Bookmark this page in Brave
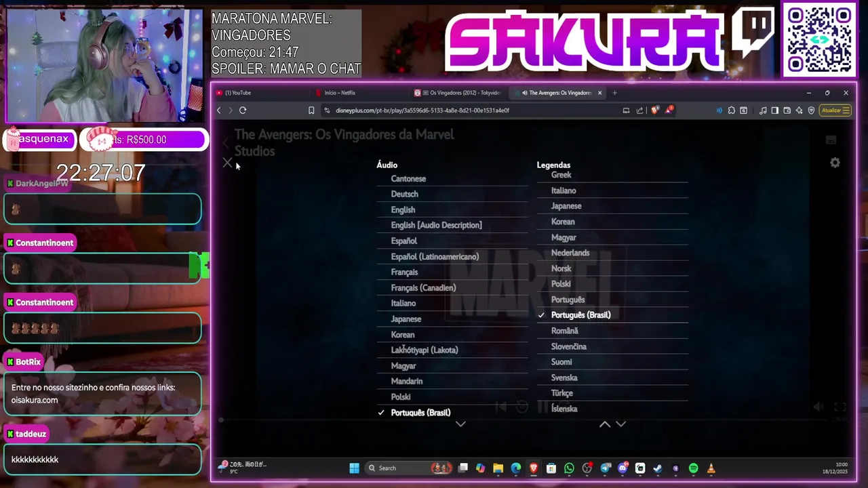This screenshot has height=488, width=868. [x=311, y=110]
